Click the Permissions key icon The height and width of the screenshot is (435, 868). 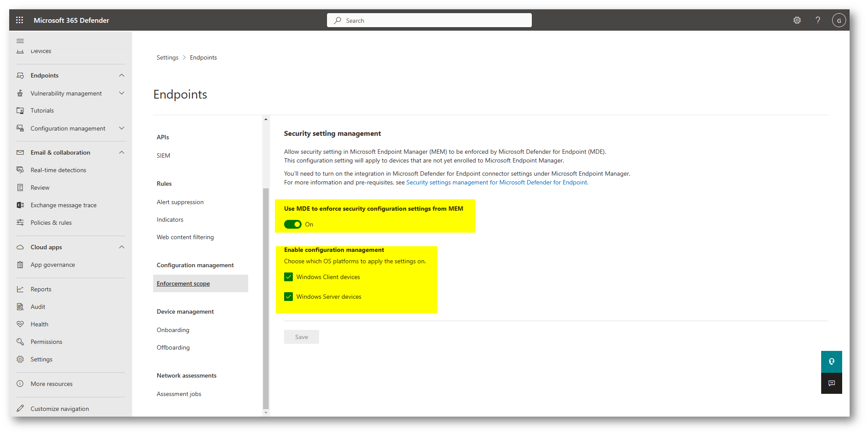point(20,342)
